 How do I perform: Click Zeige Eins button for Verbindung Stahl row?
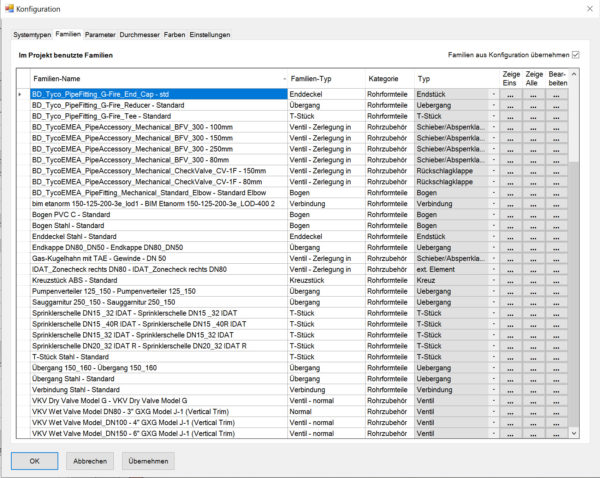point(510,390)
